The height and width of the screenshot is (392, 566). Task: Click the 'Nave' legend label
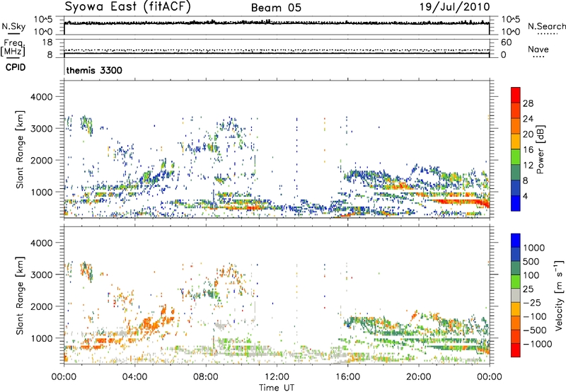click(x=538, y=49)
